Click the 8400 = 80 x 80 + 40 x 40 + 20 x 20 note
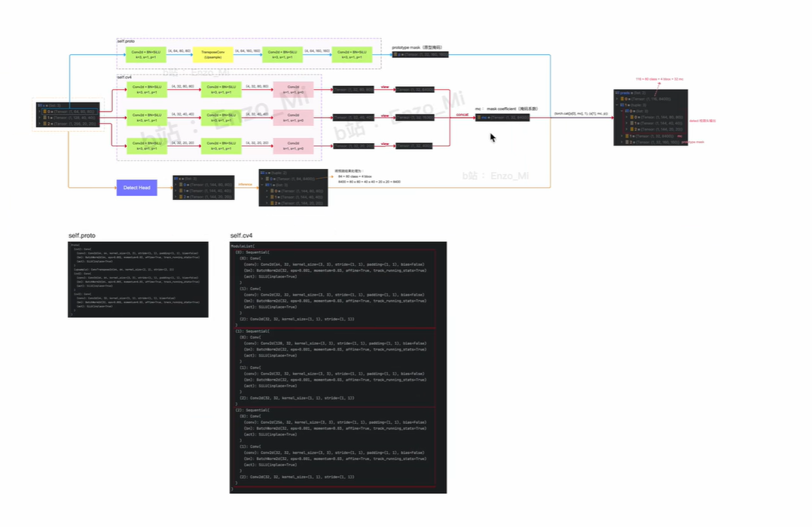Image resolution: width=812 pixels, height=527 pixels. (369, 182)
